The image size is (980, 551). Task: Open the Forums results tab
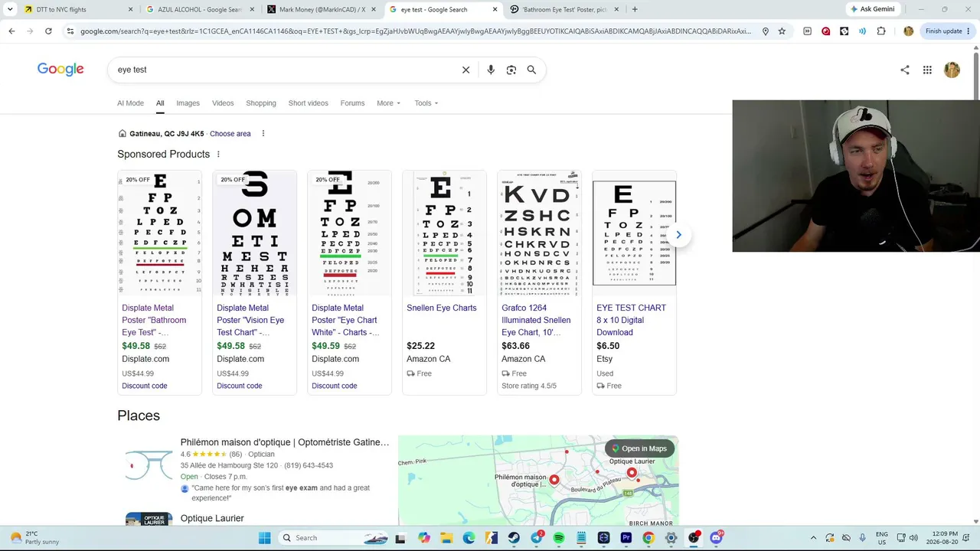(x=352, y=103)
